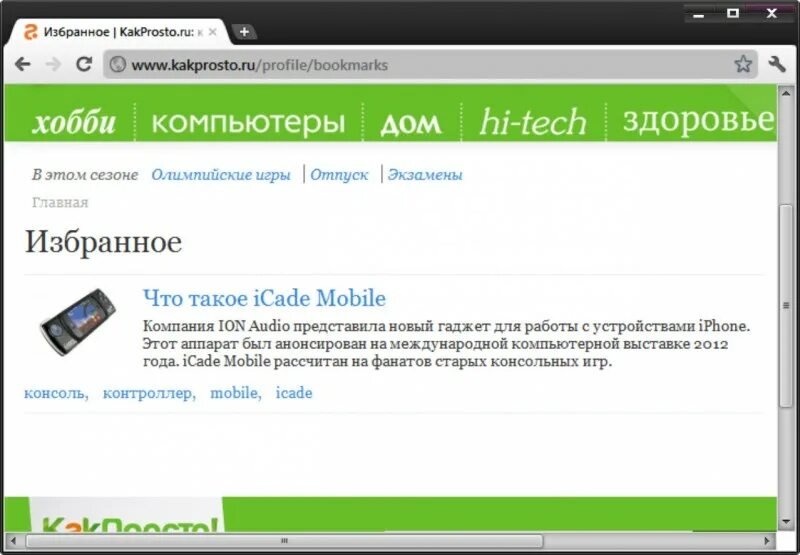Click the browser Forward arrow
This screenshot has height=555, width=800.
[53, 64]
